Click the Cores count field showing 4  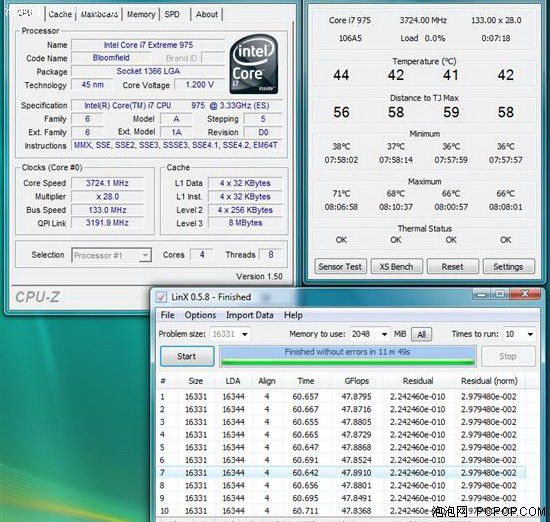pos(202,255)
